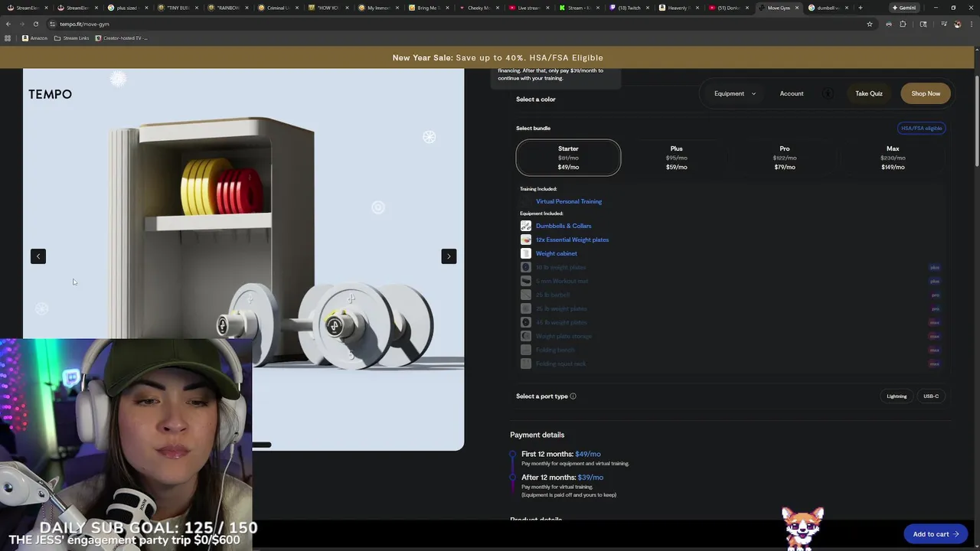Viewport: 980px width, 551px height.
Task: Click the page vertical scrollbar
Action: 977,122
